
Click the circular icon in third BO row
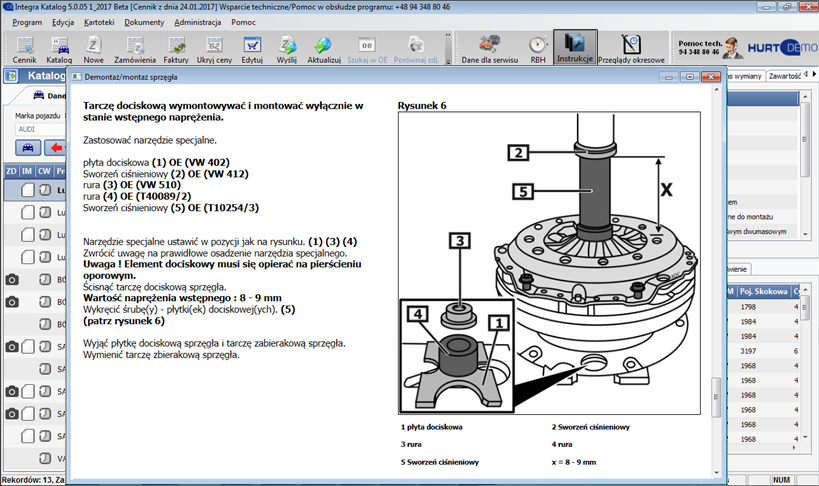(45, 324)
